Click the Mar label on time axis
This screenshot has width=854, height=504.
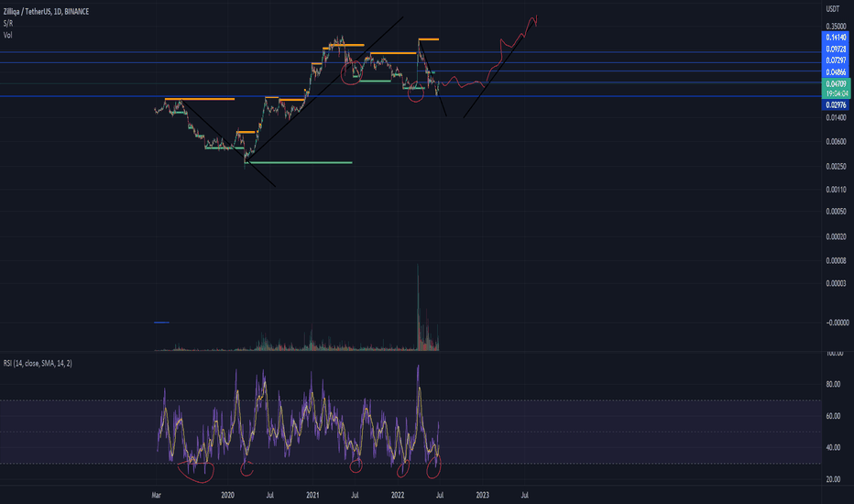tap(157, 495)
